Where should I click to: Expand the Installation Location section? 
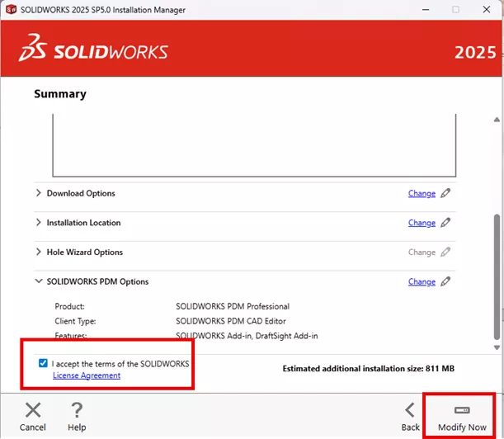click(x=39, y=223)
